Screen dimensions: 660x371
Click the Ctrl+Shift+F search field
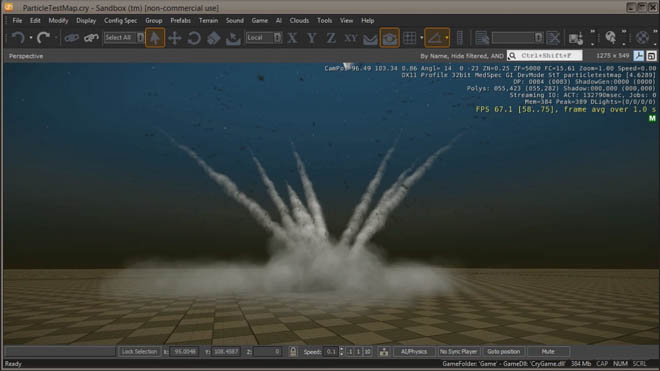545,56
